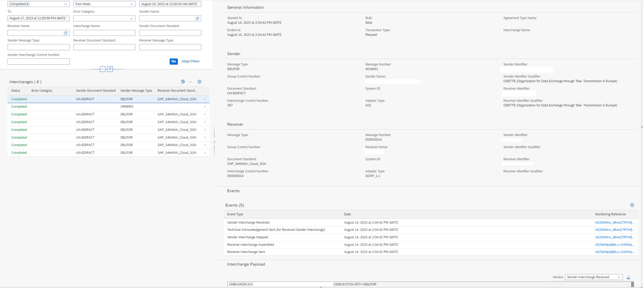Open Interchanges table settings gear
This screenshot has width=644, height=288.
[x=199, y=82]
